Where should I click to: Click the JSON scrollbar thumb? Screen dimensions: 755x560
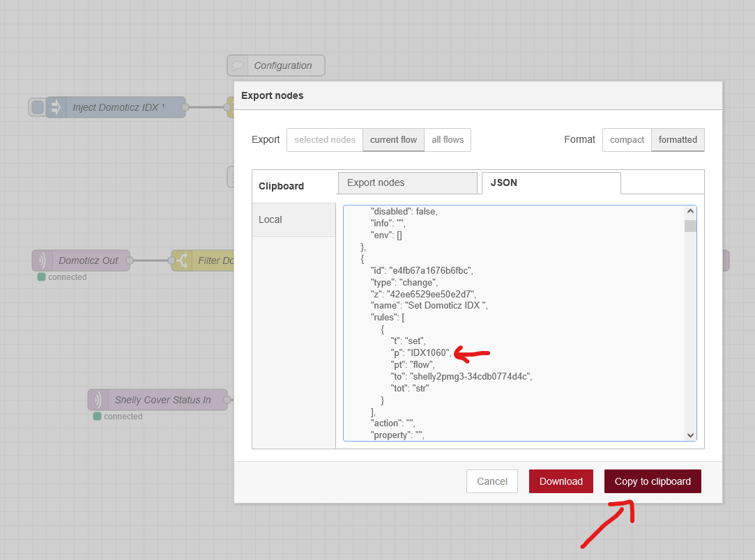point(690,226)
